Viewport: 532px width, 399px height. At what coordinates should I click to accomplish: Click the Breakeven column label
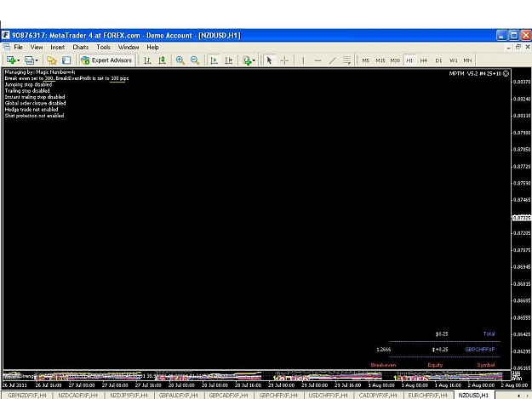383,365
